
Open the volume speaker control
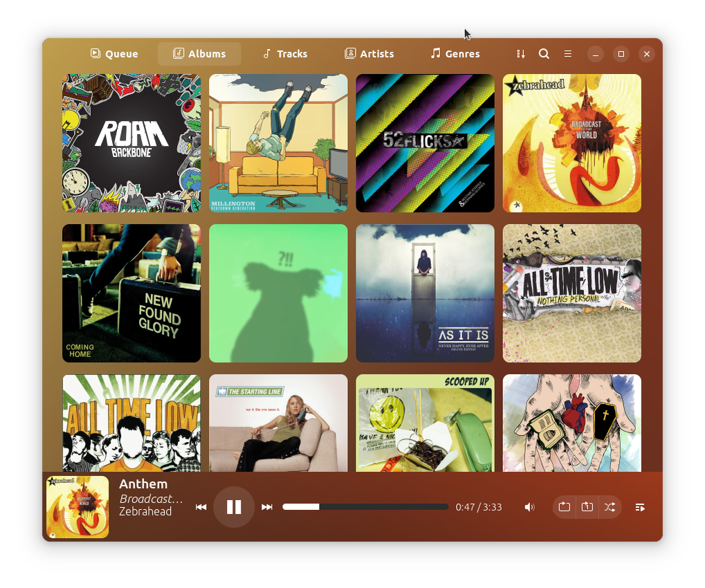click(x=530, y=507)
